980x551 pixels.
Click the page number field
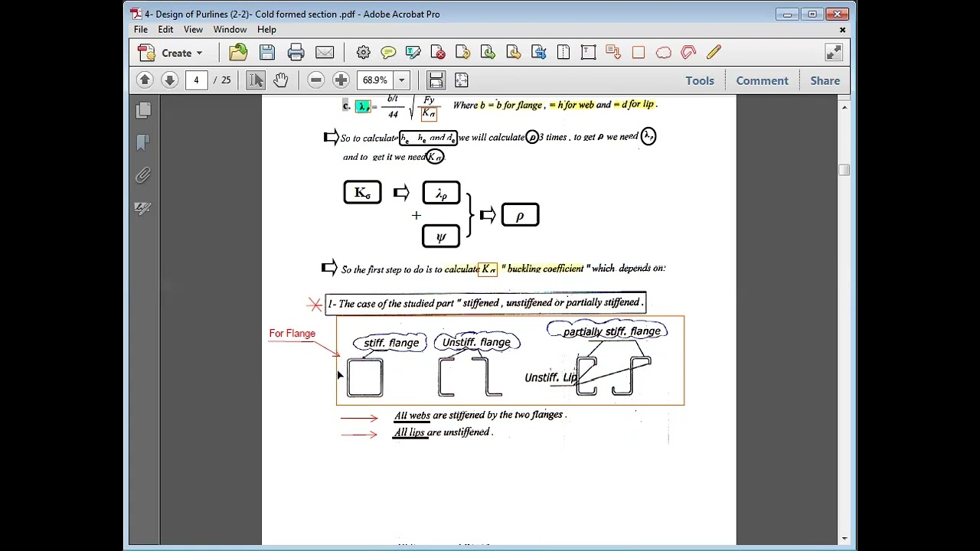(x=196, y=80)
